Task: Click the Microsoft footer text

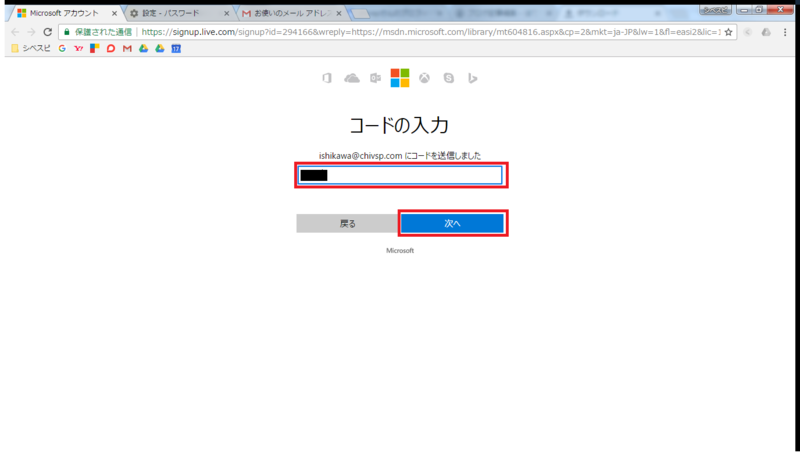Action: click(x=400, y=250)
